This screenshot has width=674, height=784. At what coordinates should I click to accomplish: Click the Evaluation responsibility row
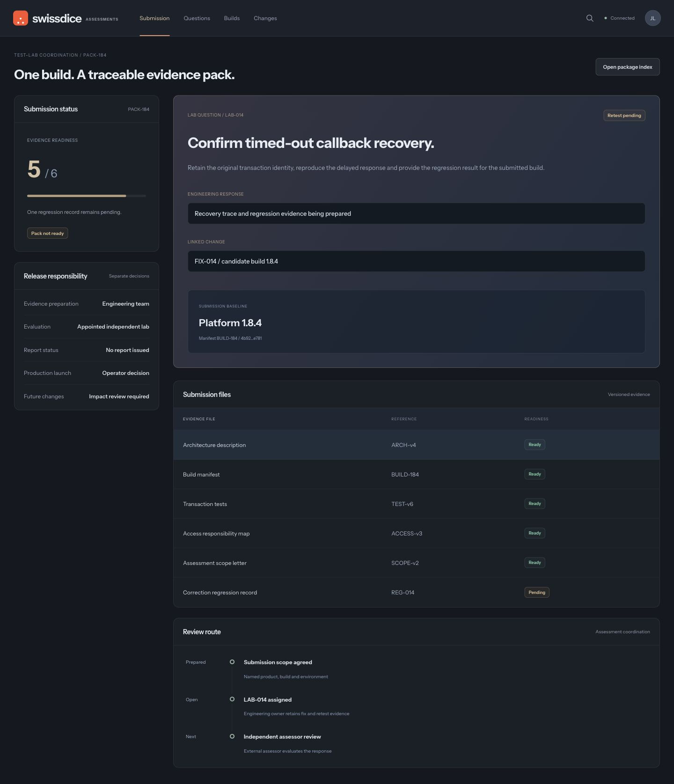coord(87,327)
